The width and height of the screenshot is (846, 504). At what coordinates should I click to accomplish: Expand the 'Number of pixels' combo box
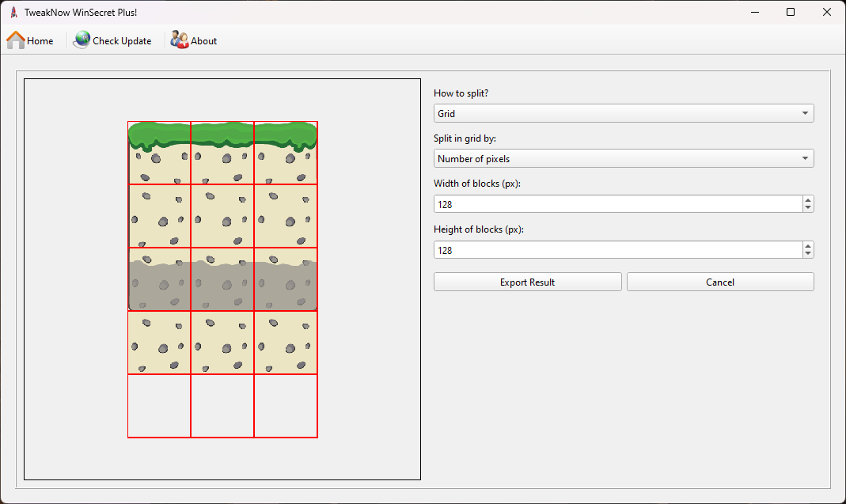[624, 159]
